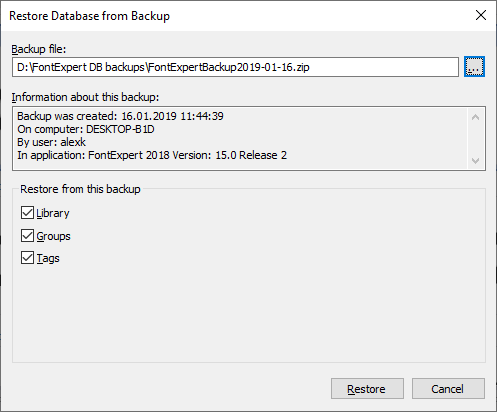
Task: Uncheck the Tags checkbox
Action: tap(27, 258)
